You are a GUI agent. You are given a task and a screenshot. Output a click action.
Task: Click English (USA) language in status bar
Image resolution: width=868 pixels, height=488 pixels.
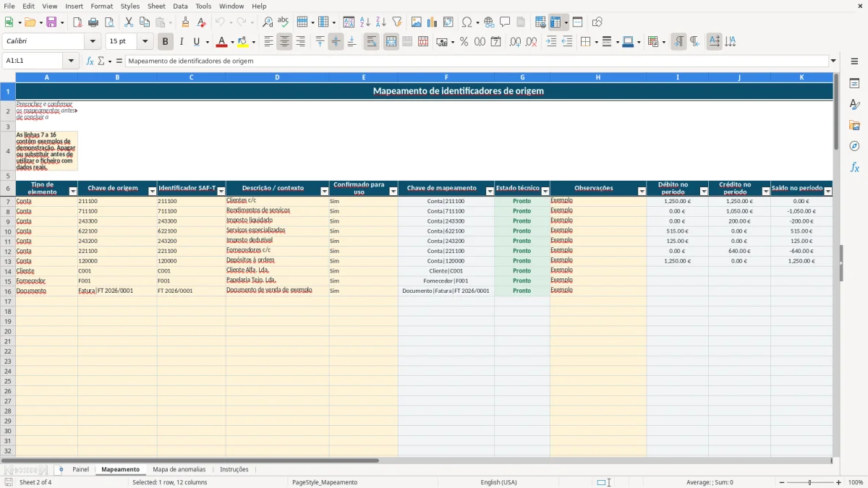click(498, 482)
